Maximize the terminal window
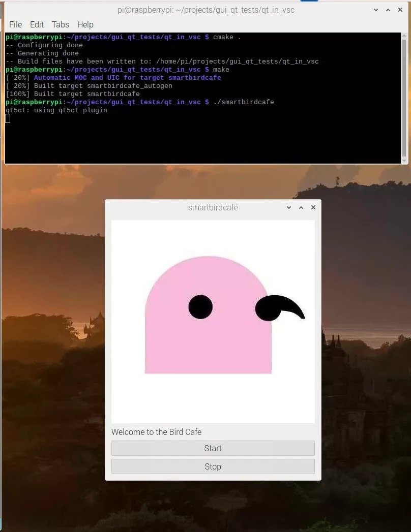This screenshot has height=532, width=411. tap(388, 10)
